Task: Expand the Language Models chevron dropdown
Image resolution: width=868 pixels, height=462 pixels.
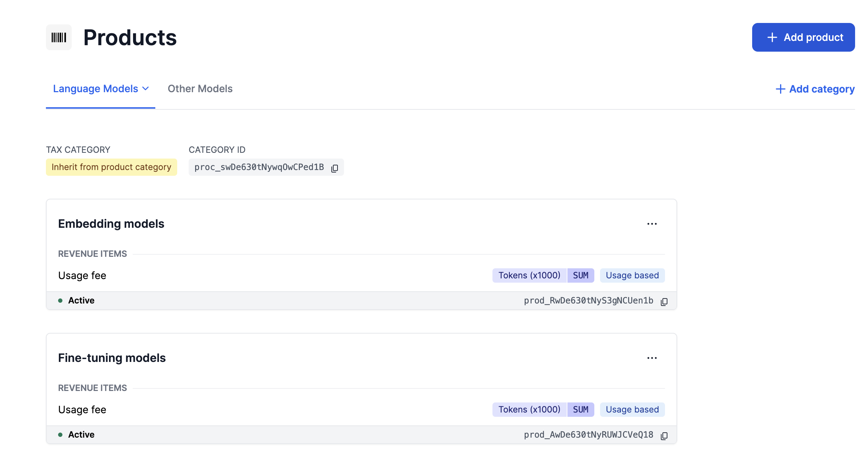Action: [x=146, y=89]
